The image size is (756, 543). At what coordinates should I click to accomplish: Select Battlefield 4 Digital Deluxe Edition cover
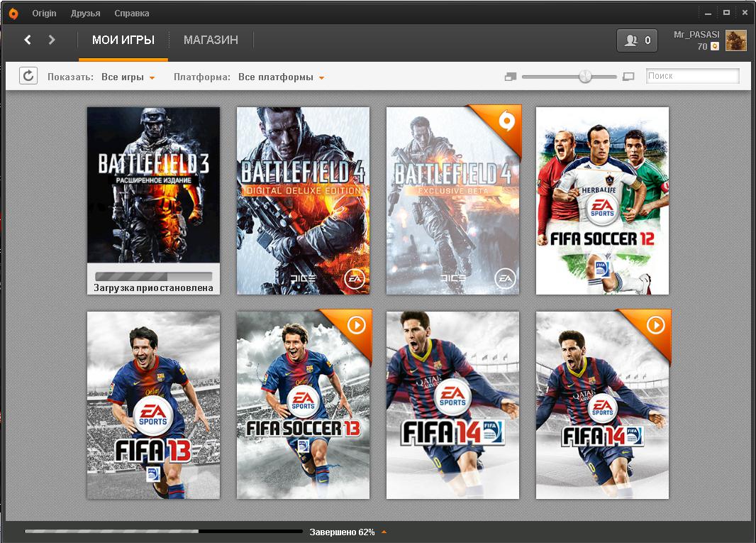303,201
